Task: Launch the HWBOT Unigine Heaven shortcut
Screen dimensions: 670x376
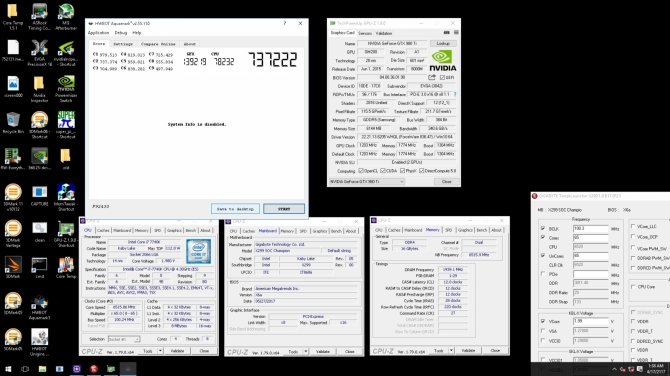Action: pyautogui.click(x=39, y=343)
